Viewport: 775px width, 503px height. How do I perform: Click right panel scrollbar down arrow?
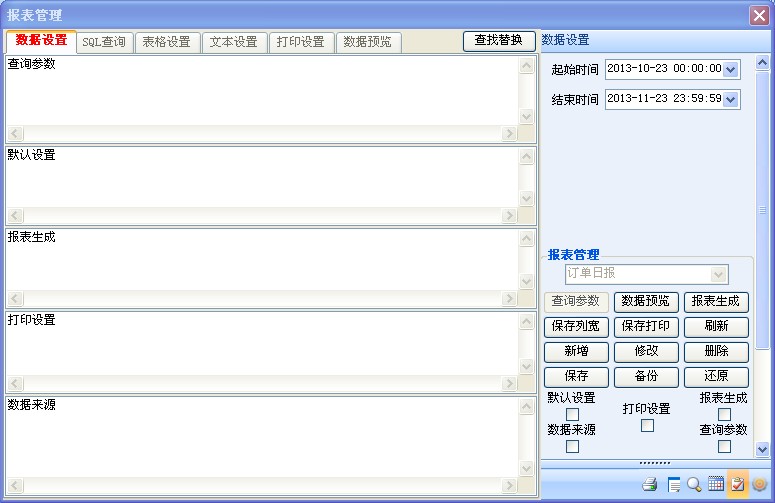tap(762, 450)
